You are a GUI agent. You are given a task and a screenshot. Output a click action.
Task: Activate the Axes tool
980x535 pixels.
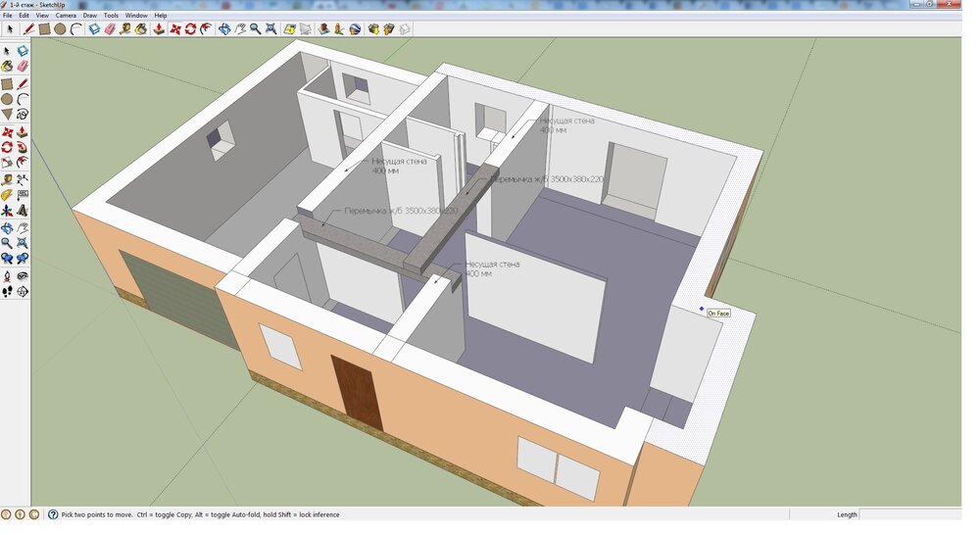7,211
